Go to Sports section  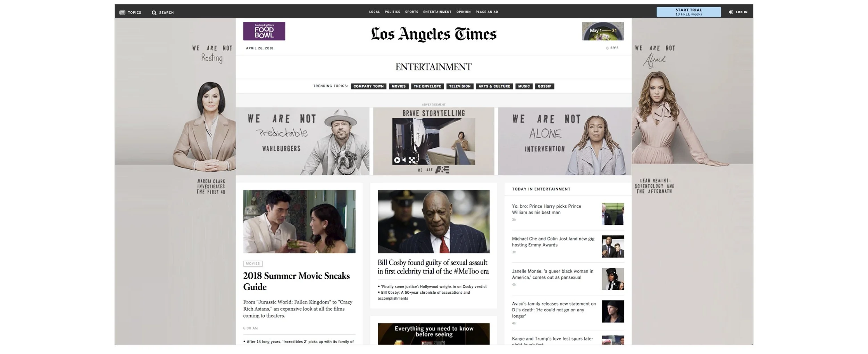pyautogui.click(x=411, y=12)
